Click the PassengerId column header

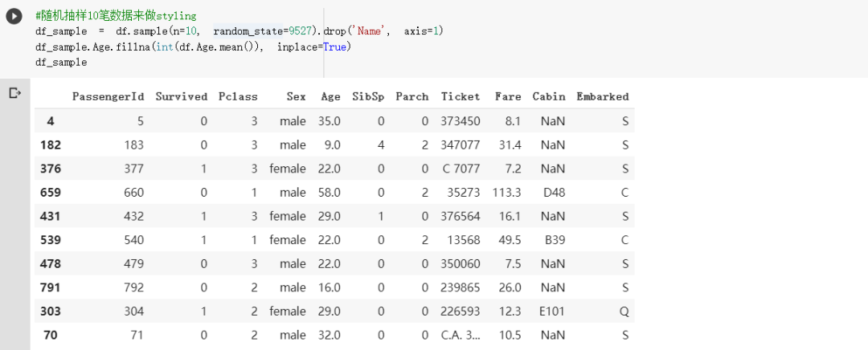click(108, 96)
